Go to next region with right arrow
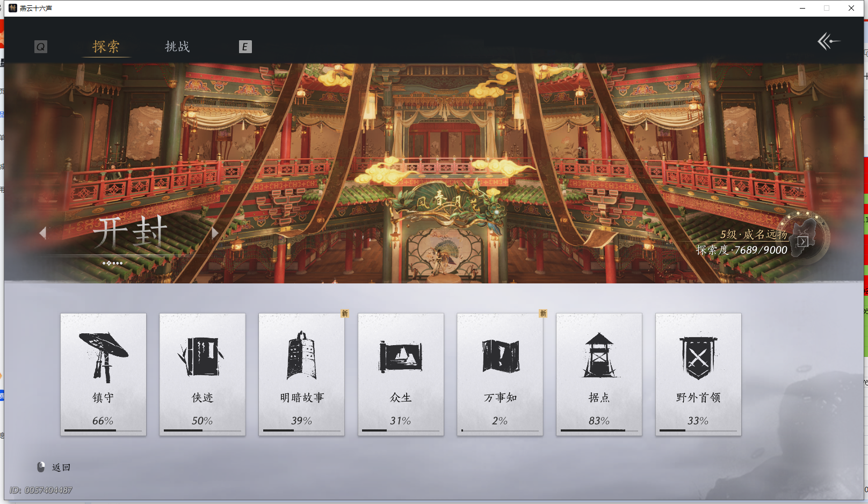The height and width of the screenshot is (504, 868). (215, 233)
